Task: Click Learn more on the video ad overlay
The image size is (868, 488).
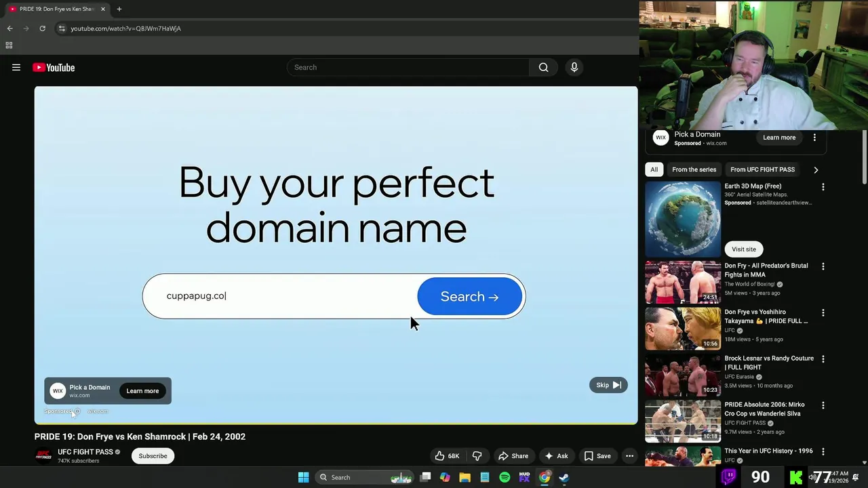Action: pyautogui.click(x=142, y=391)
